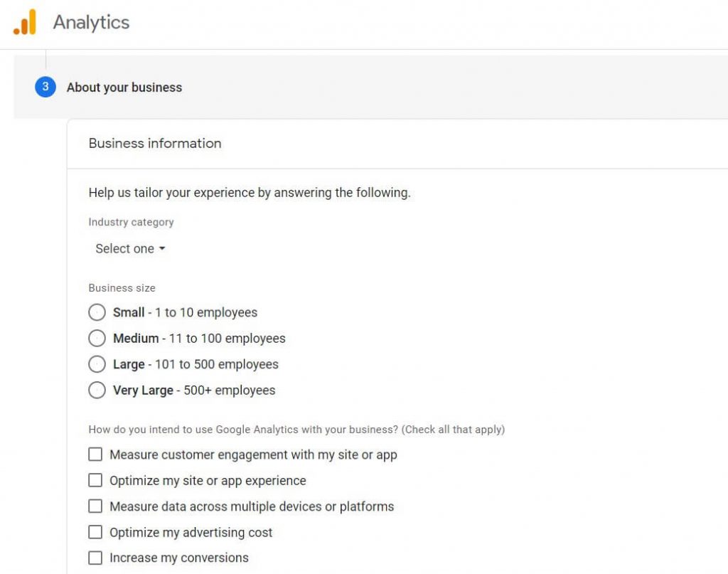
Task: Click the dropdown arrow next to Select one
Action: click(x=162, y=249)
